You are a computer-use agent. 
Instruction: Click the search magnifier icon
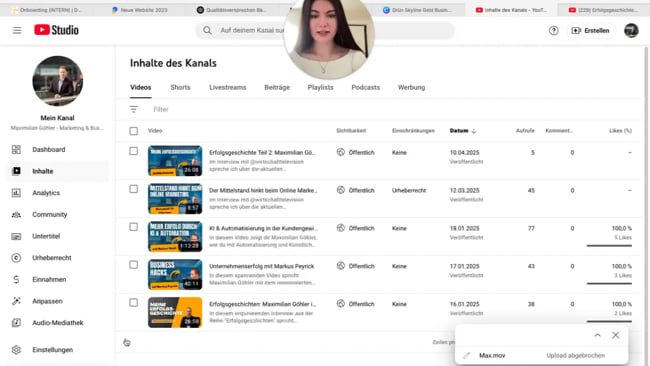(x=207, y=30)
